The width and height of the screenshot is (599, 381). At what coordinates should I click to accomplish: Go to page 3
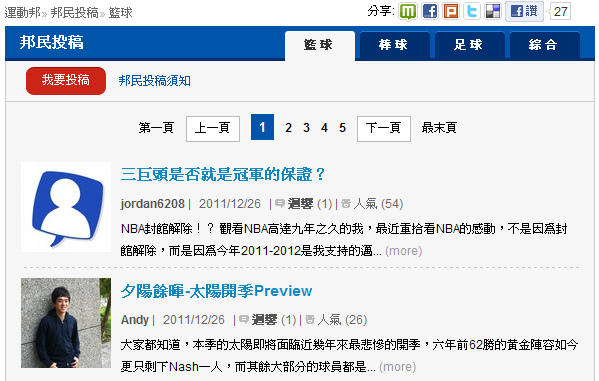tap(306, 128)
